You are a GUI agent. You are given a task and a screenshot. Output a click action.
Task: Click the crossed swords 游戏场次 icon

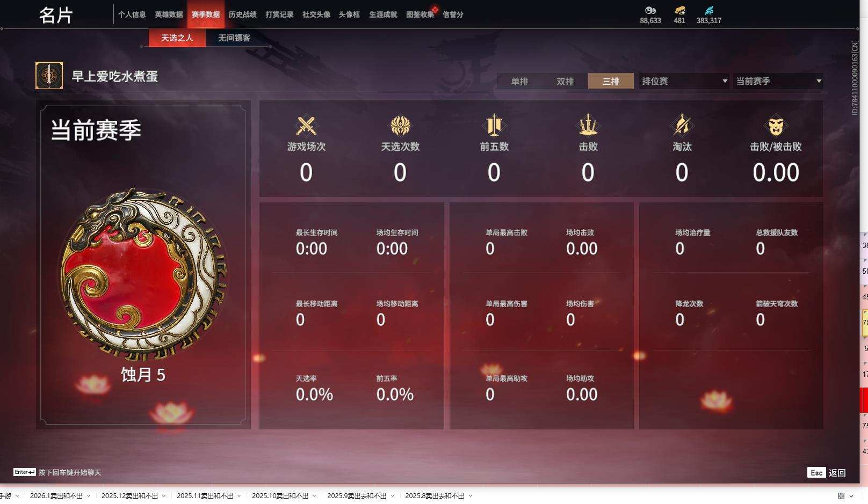pyautogui.click(x=306, y=126)
